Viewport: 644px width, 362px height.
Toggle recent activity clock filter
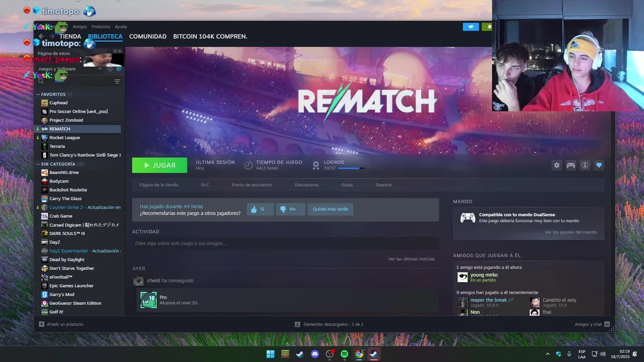[x=110, y=69]
